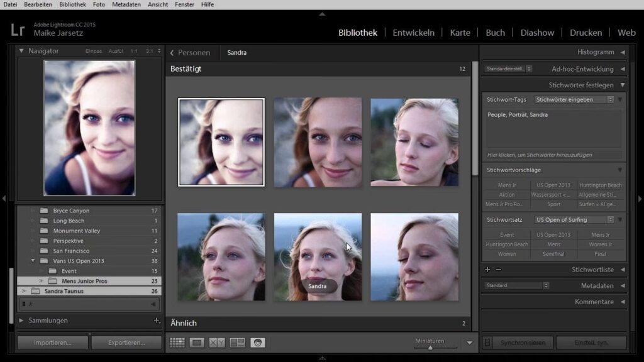The height and width of the screenshot is (362, 644).
Task: Open the XY Compare view
Action: click(217, 343)
